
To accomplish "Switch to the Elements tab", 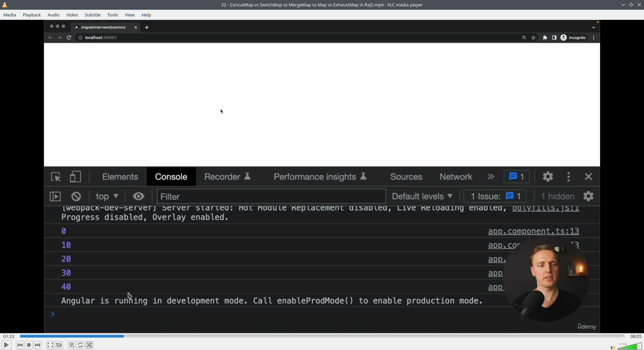I will click(120, 177).
